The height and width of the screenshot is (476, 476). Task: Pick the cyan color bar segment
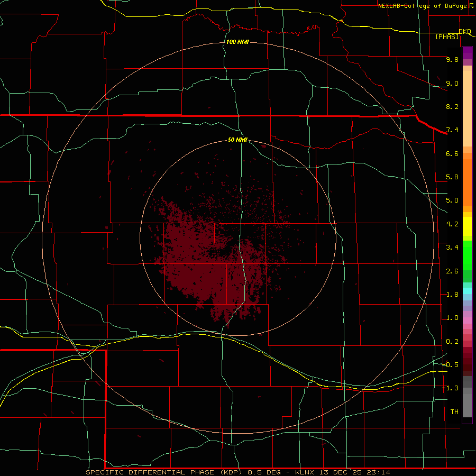click(467, 291)
